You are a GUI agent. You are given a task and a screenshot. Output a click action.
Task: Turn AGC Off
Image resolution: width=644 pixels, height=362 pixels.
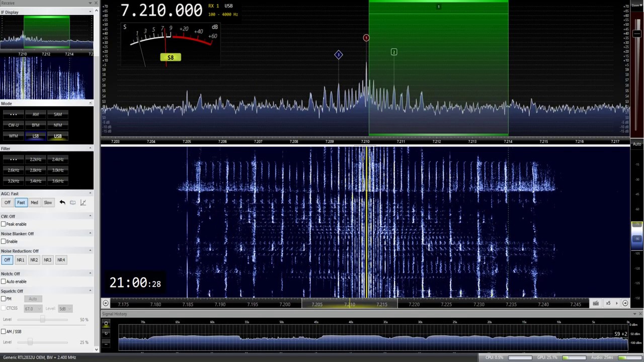pyautogui.click(x=7, y=203)
